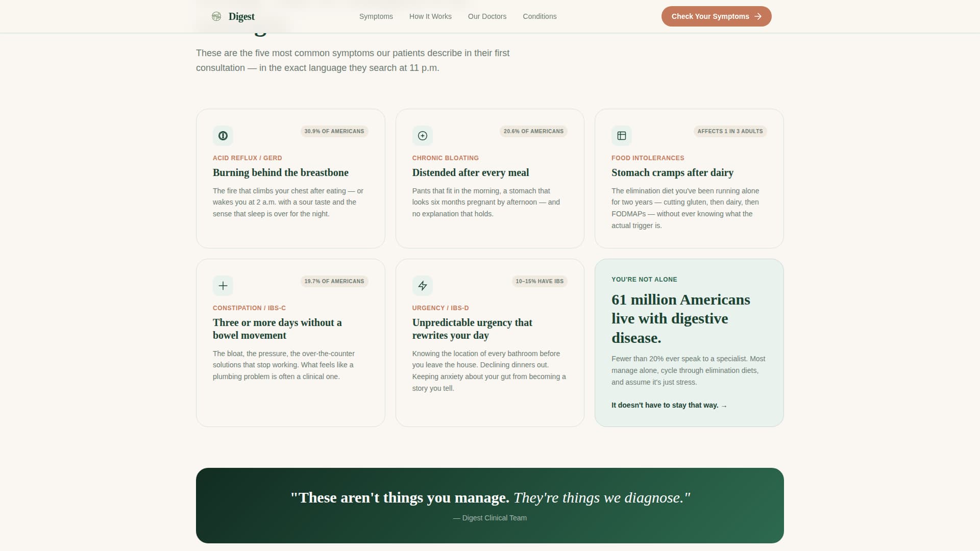The width and height of the screenshot is (980, 551).
Task: Click the 'Distended after every meal' heading
Action: 471,172
